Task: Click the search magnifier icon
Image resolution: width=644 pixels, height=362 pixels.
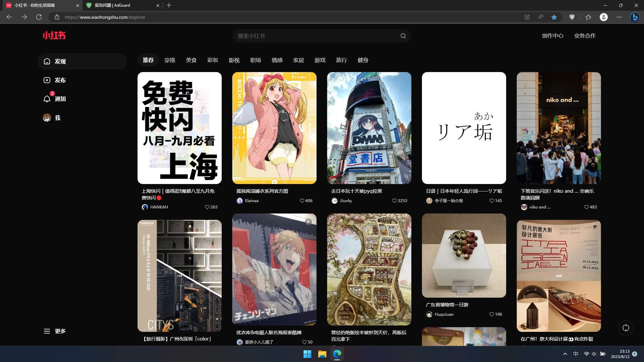Action: point(403,36)
